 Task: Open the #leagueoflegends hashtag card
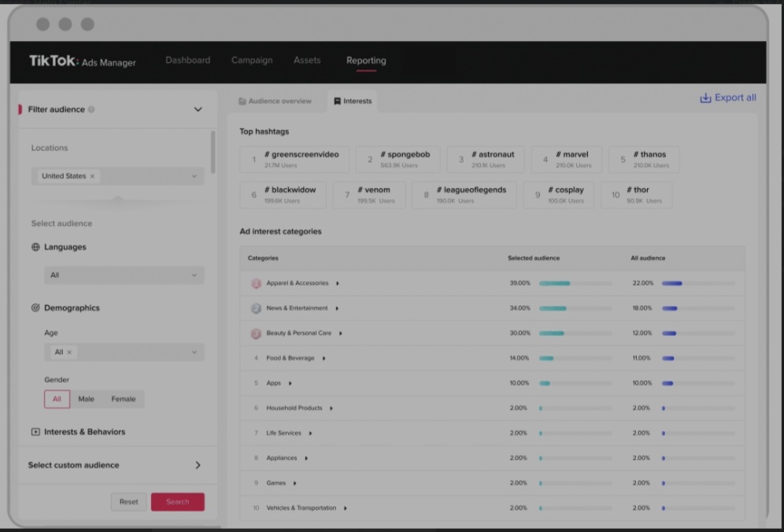464,195
